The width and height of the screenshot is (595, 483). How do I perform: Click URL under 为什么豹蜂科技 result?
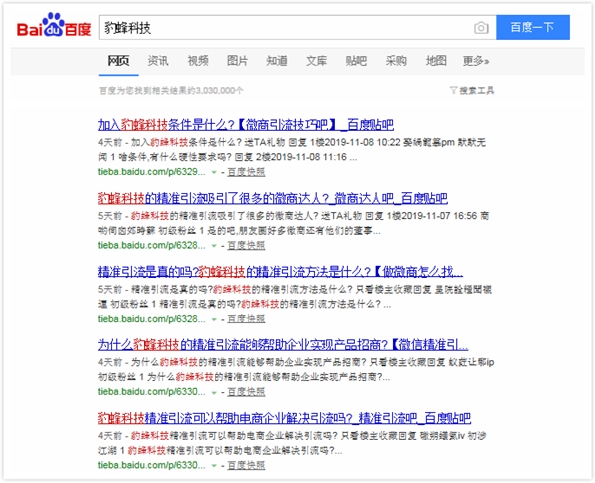pos(151,392)
